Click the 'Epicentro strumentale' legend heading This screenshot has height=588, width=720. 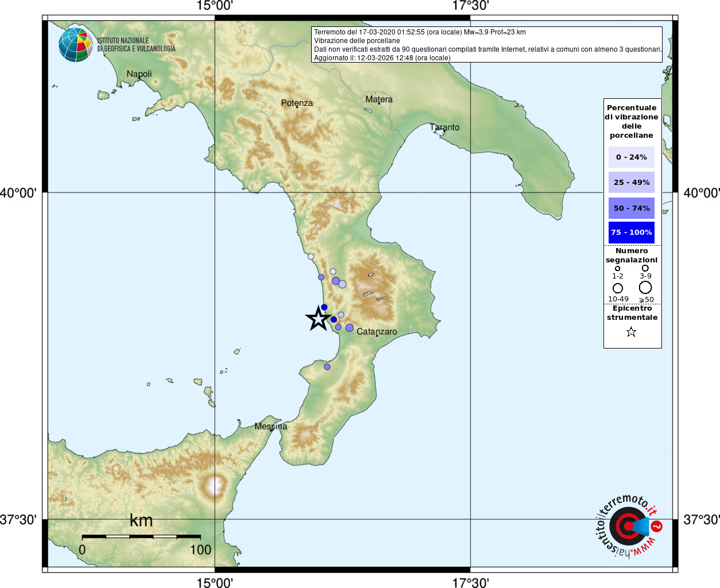click(632, 313)
